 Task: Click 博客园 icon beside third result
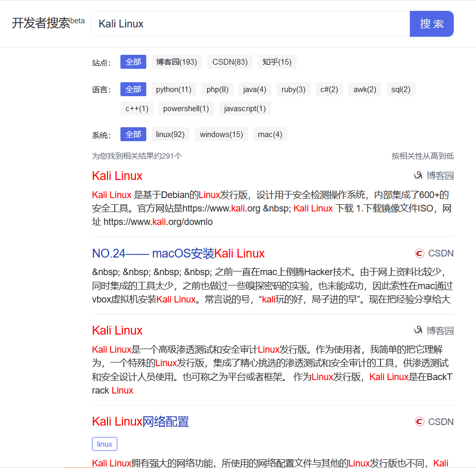[x=418, y=330]
